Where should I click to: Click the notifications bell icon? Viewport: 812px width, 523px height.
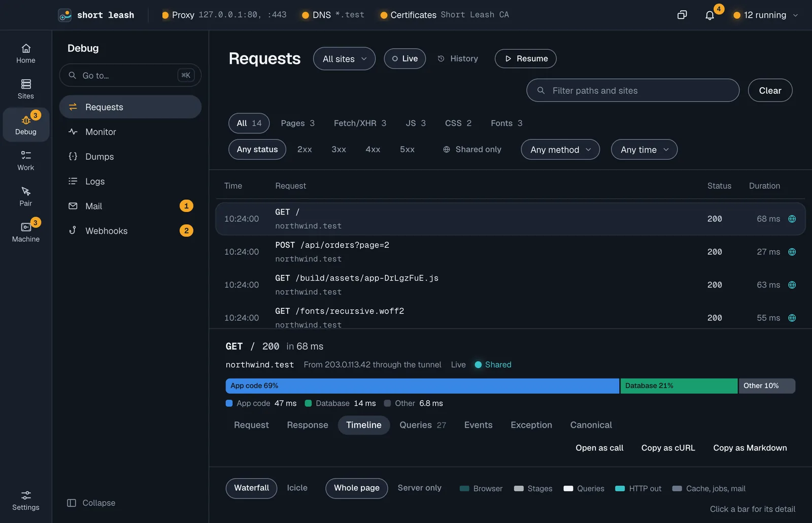pyautogui.click(x=709, y=15)
